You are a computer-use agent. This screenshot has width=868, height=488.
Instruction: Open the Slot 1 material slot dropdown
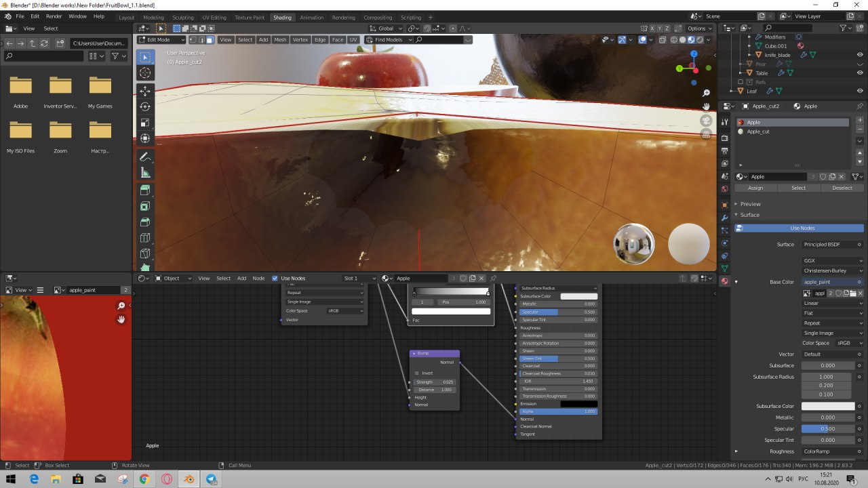359,278
